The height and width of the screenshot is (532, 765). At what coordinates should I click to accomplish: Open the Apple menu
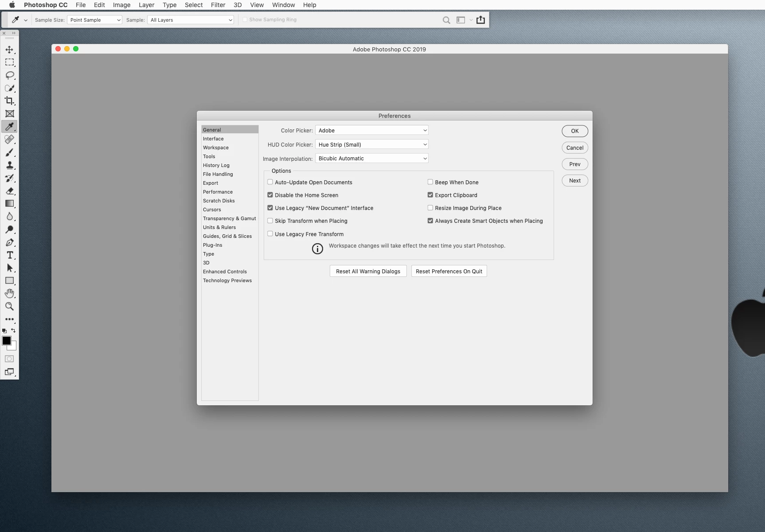click(12, 5)
